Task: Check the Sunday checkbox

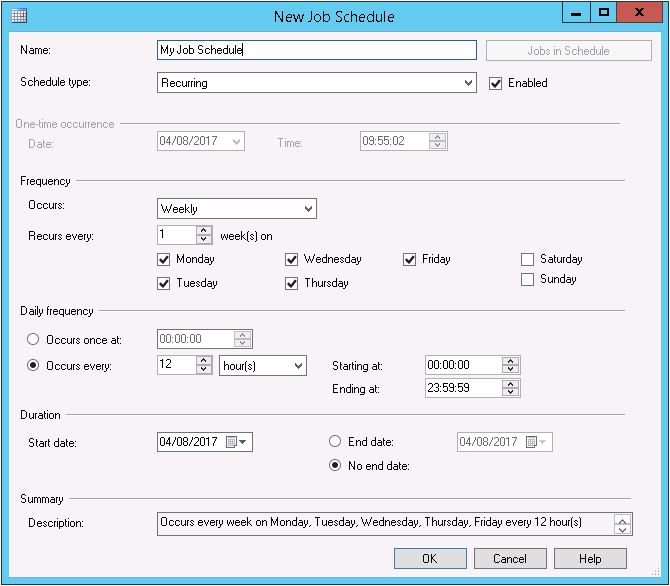Action: (x=527, y=280)
